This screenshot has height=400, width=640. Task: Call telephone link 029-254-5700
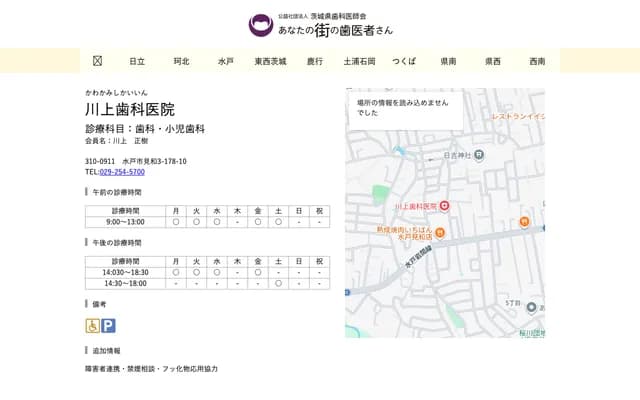click(x=122, y=172)
